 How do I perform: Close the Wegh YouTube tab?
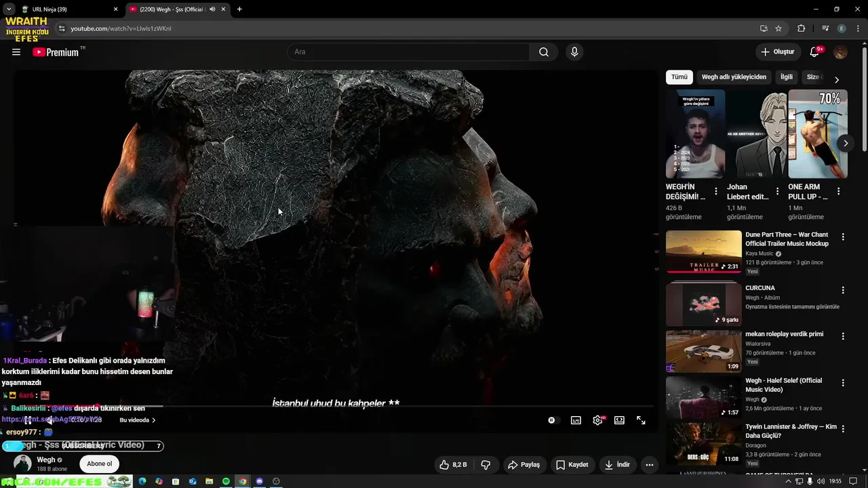(x=224, y=9)
